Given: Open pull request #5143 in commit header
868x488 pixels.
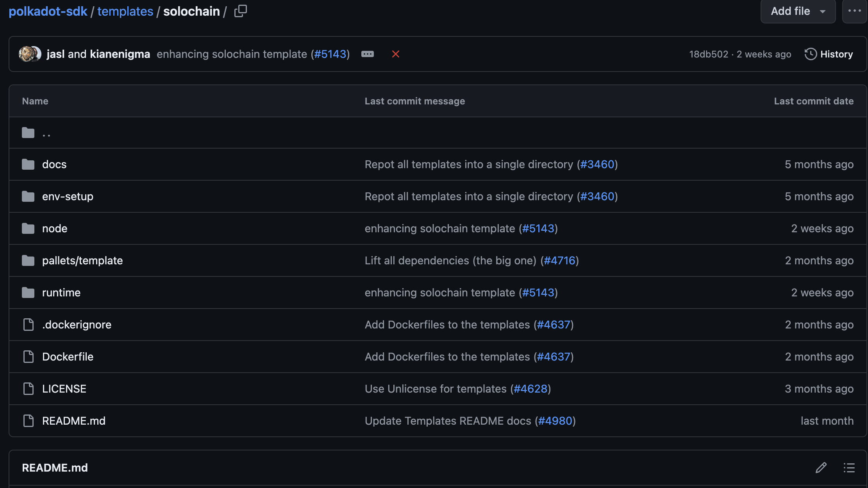Looking at the screenshot, I should (330, 54).
